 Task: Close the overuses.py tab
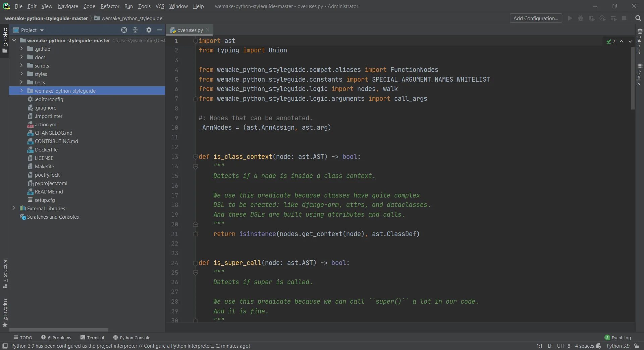pos(208,30)
